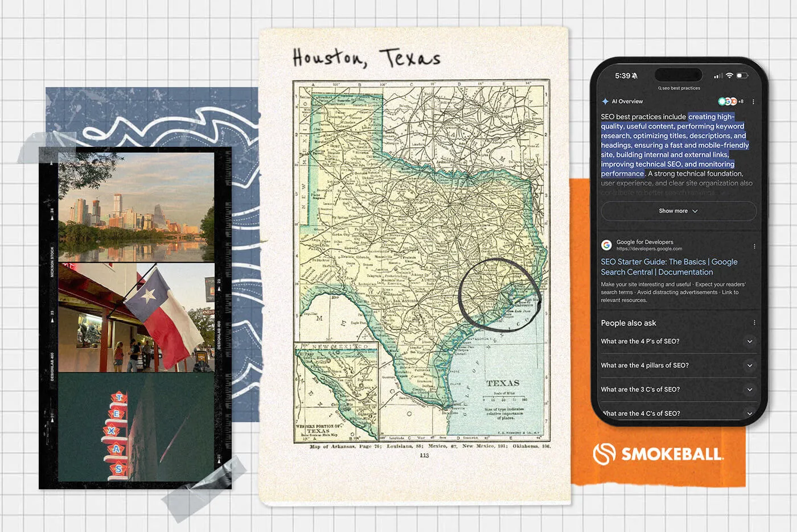Open options for Google for Developers result
797x532 pixels.
tap(754, 246)
